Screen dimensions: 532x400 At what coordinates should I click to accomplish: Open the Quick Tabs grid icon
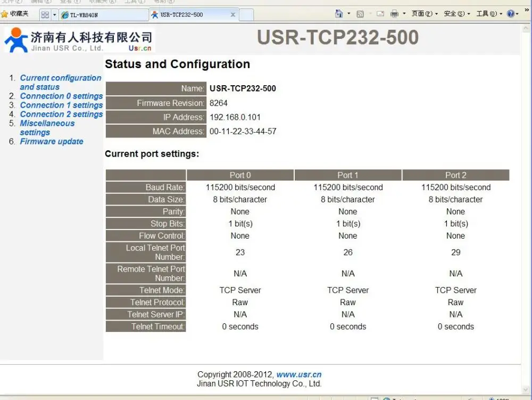[x=45, y=14]
